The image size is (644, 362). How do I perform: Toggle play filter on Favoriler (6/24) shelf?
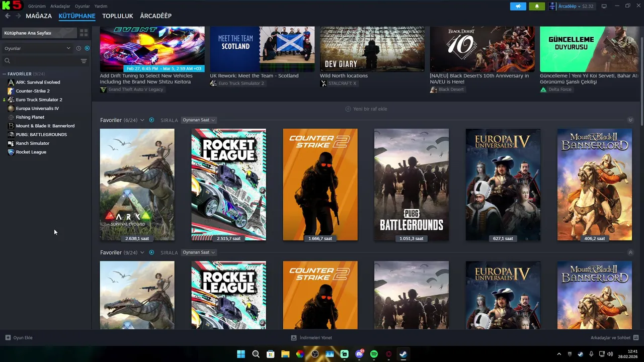pos(151,120)
